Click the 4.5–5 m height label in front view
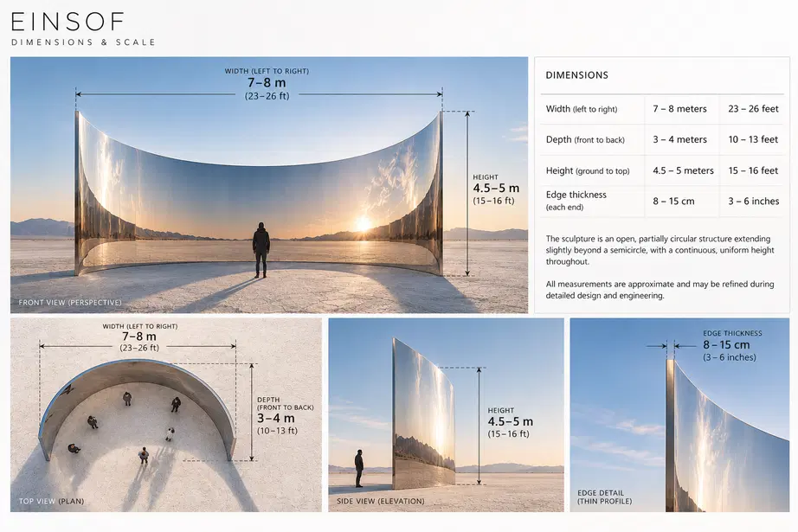 pyautogui.click(x=496, y=189)
